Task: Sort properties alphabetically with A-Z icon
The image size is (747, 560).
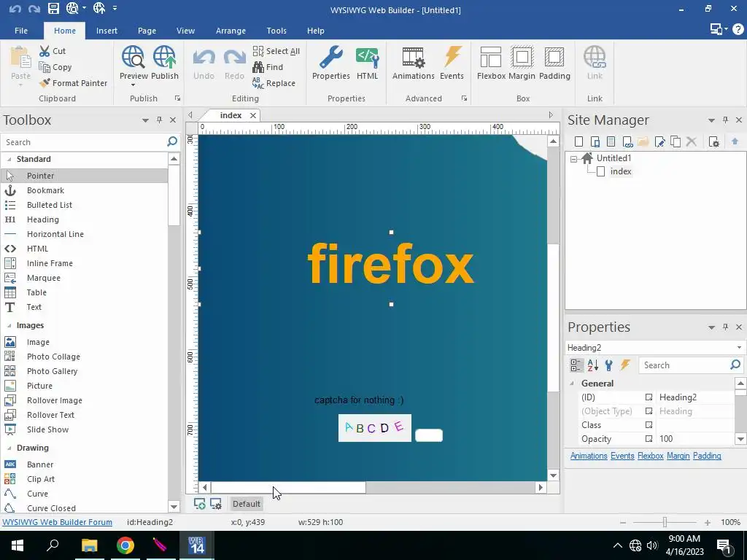Action: click(x=592, y=365)
